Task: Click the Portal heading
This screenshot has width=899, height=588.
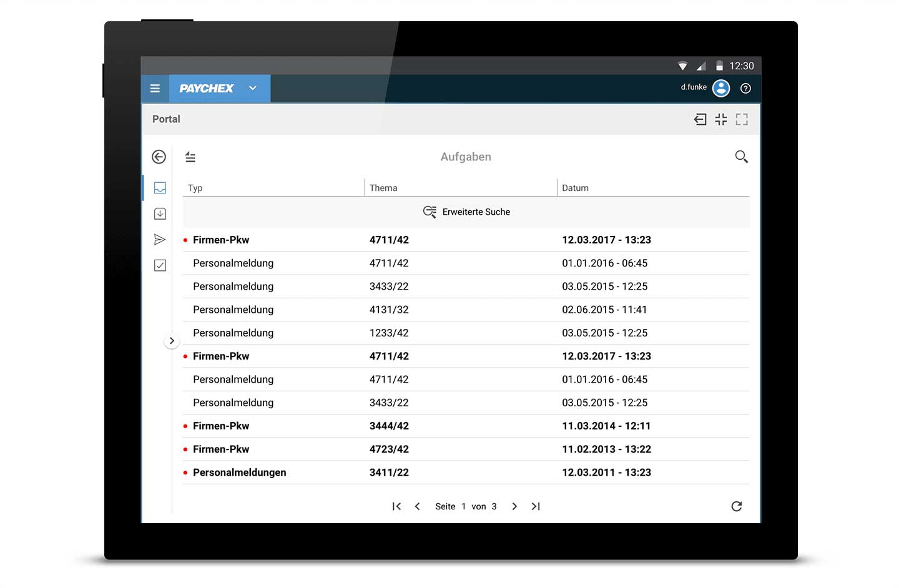Action: pyautogui.click(x=166, y=119)
